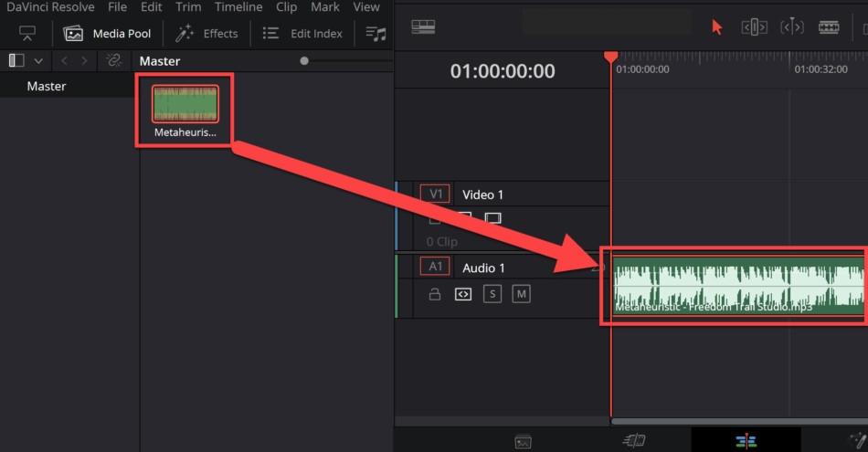Toggle the Media Pool panel
868x452 pixels.
[x=108, y=34]
